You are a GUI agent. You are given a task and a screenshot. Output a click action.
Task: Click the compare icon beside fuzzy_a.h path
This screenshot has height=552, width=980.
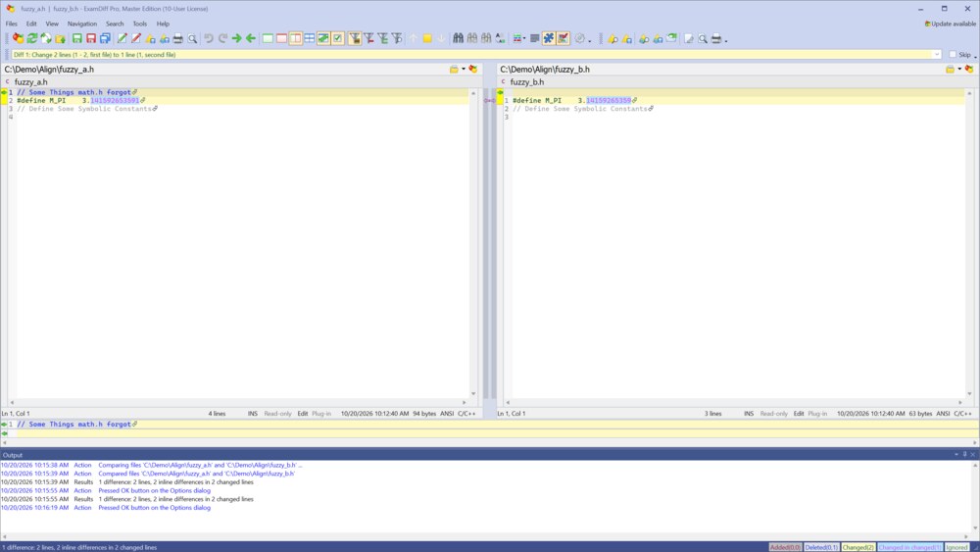pos(473,69)
